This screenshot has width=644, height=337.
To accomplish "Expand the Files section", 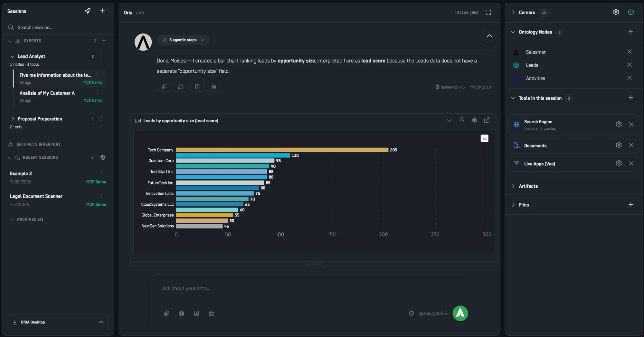I will tap(513, 205).
